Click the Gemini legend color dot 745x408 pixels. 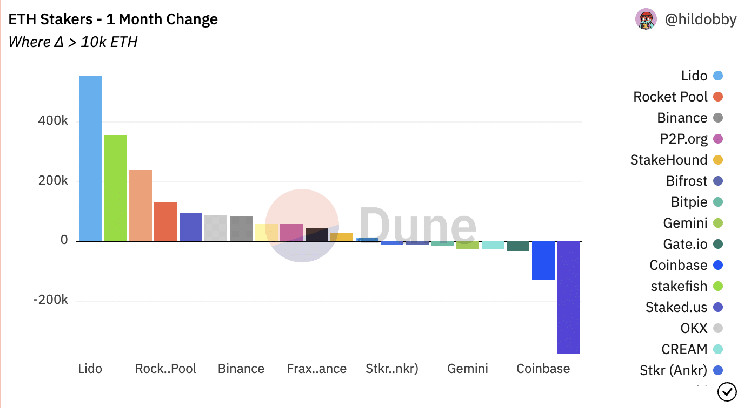(718, 223)
